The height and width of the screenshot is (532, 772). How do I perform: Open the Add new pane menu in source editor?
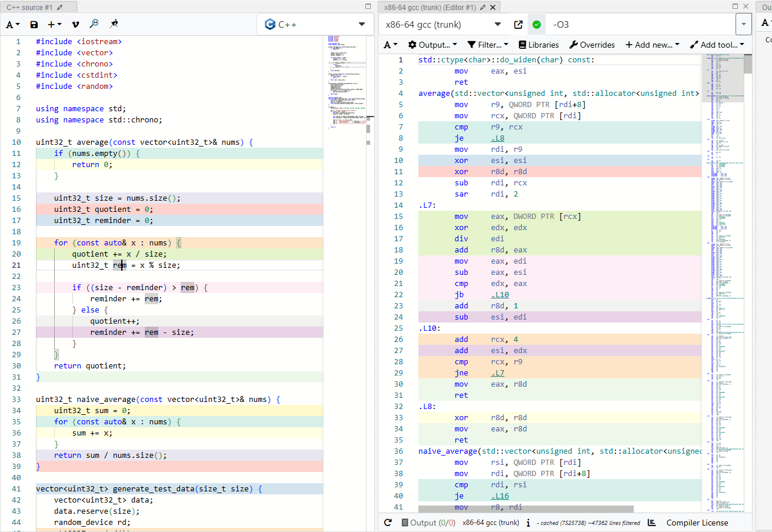point(55,24)
